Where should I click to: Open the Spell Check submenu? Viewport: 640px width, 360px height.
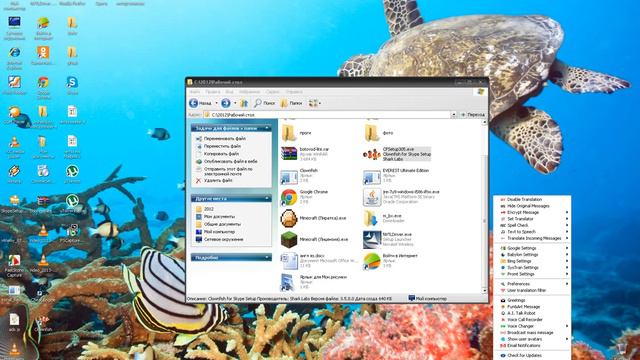pos(532,225)
